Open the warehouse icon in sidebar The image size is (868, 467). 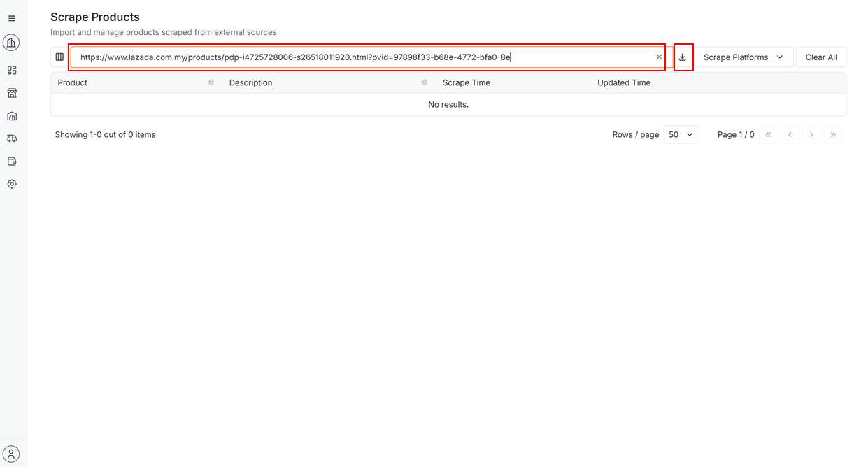click(11, 116)
